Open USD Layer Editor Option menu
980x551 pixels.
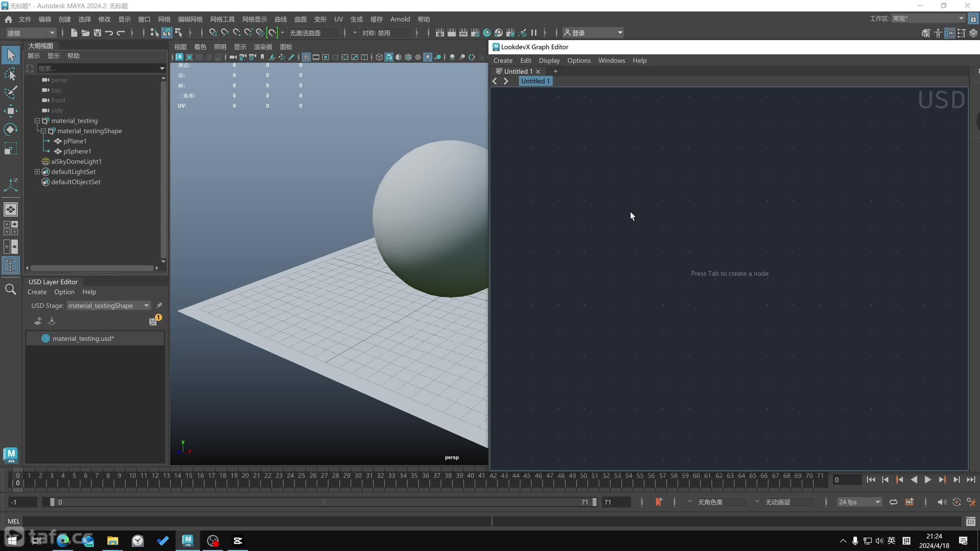(x=64, y=292)
